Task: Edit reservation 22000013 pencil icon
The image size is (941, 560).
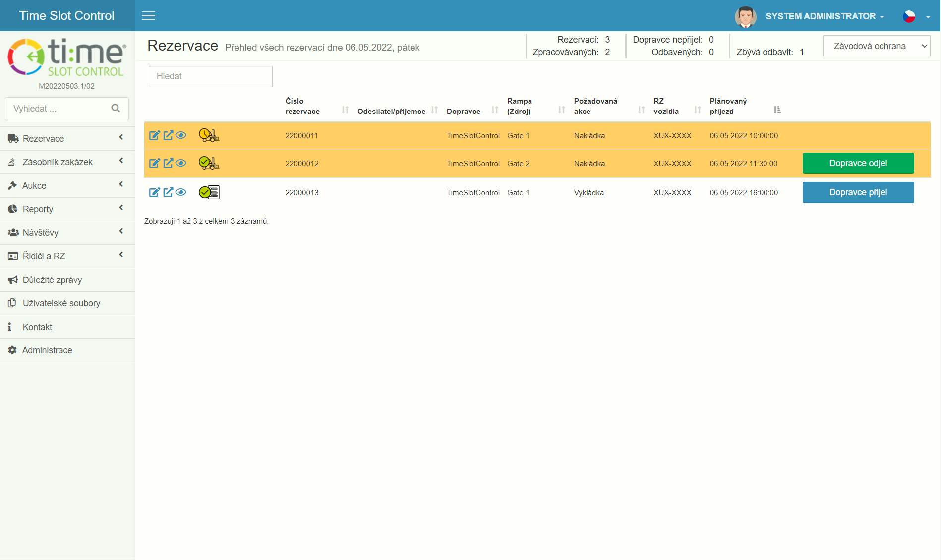Action: [155, 192]
